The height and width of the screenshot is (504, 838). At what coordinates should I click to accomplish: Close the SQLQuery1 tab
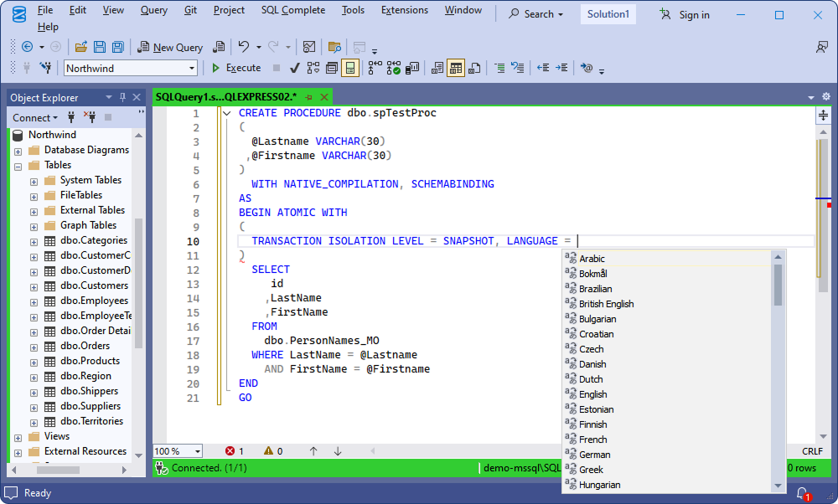point(323,96)
